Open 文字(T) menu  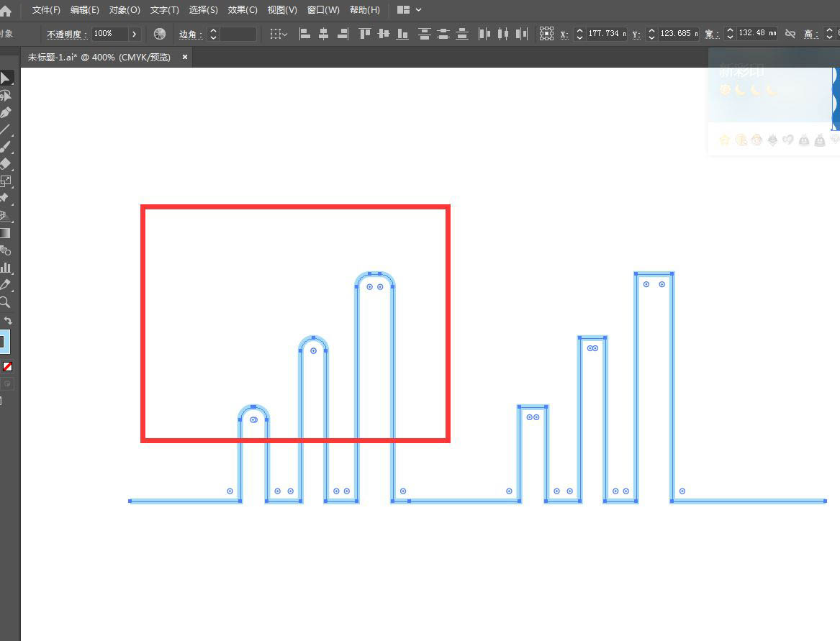164,9
